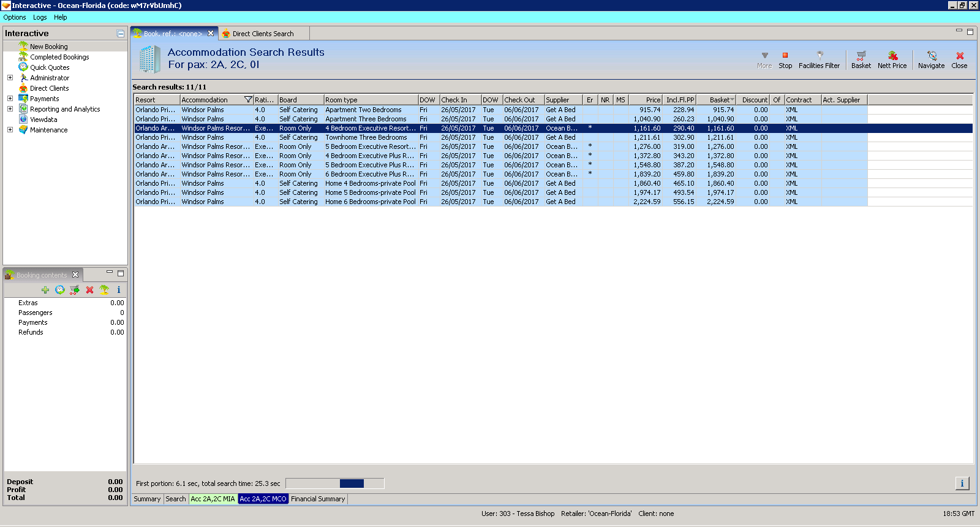The width and height of the screenshot is (980, 527).
Task: Click the More arrow toolbar item
Action: (x=764, y=60)
